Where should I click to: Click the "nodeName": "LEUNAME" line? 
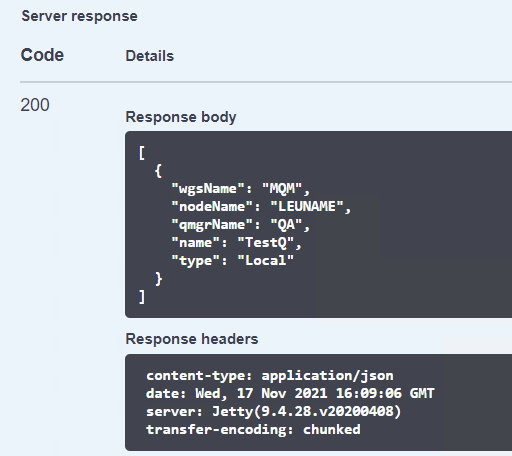pos(261,207)
